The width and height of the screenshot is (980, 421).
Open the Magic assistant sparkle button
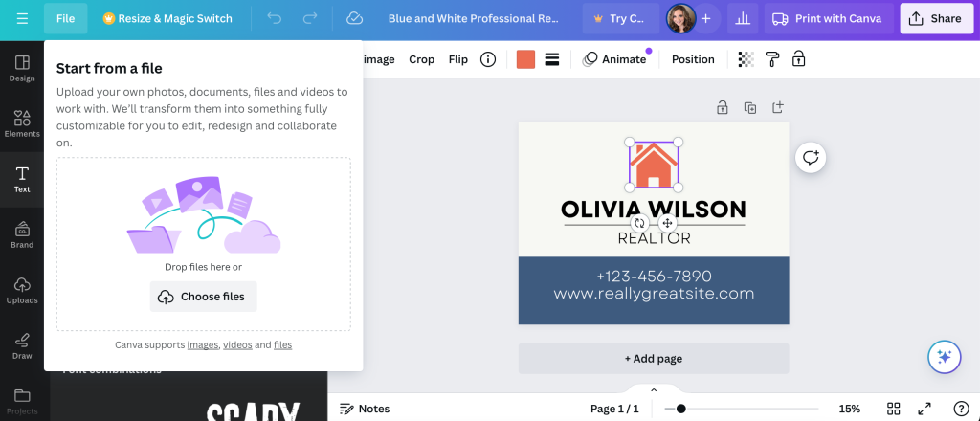[x=944, y=357]
